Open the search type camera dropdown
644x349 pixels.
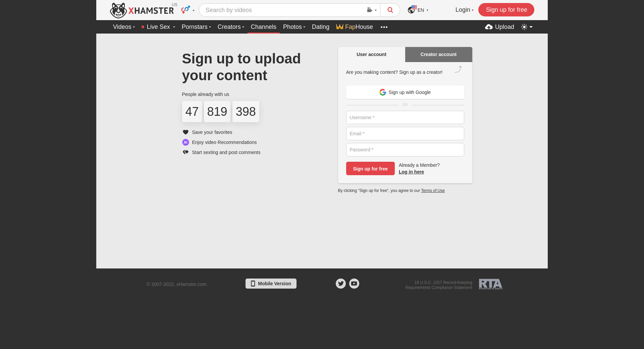pos(372,10)
